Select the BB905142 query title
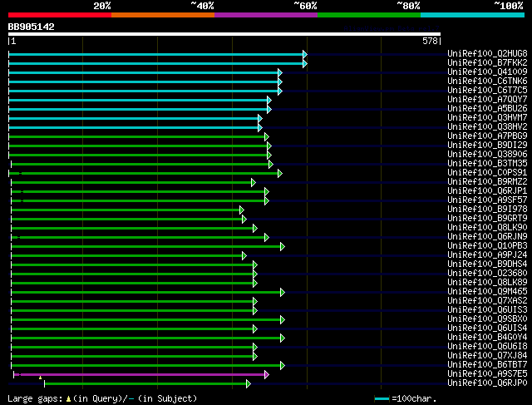Screen dimensions: 532x405 click(x=32, y=27)
